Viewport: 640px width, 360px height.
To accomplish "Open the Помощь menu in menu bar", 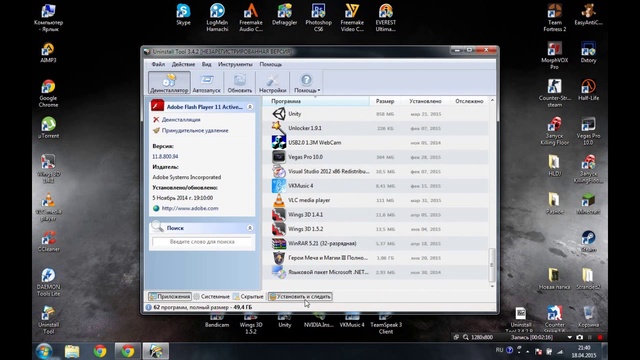I will tap(271, 64).
